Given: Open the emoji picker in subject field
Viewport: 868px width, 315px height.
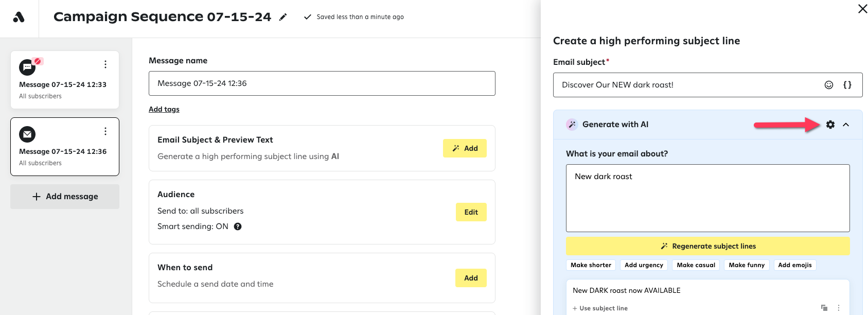Looking at the screenshot, I should point(829,85).
